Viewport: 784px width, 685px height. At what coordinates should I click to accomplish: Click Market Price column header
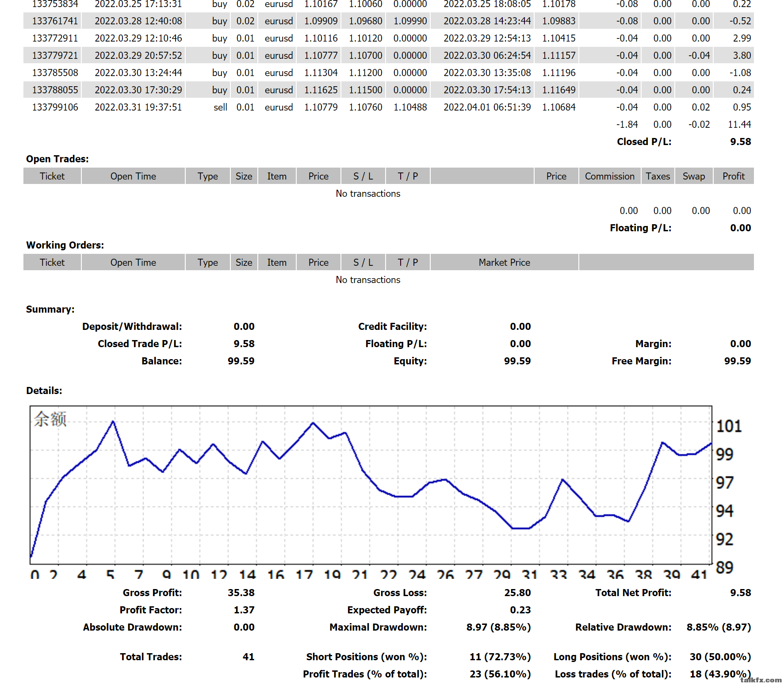point(504,262)
